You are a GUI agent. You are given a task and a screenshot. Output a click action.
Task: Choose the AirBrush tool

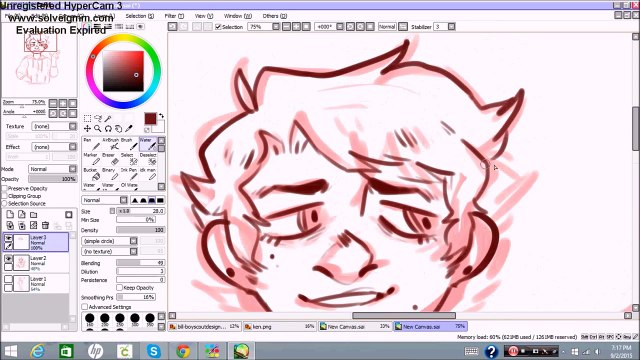click(x=111, y=144)
